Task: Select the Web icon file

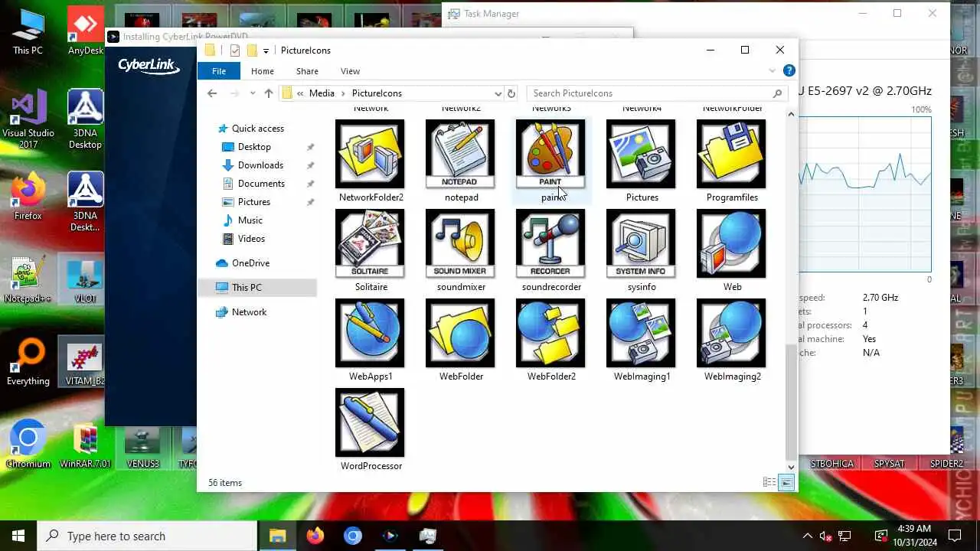Action: pyautogui.click(x=732, y=250)
